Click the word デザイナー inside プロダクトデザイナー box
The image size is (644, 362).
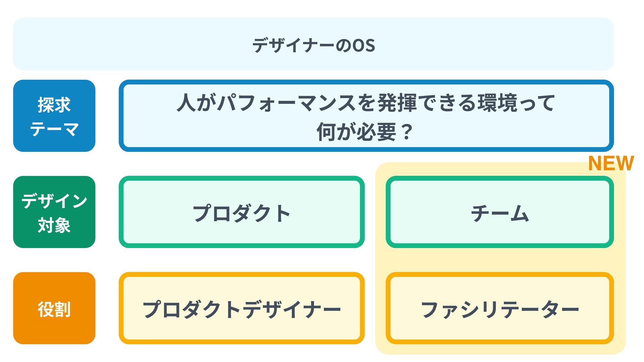291,309
